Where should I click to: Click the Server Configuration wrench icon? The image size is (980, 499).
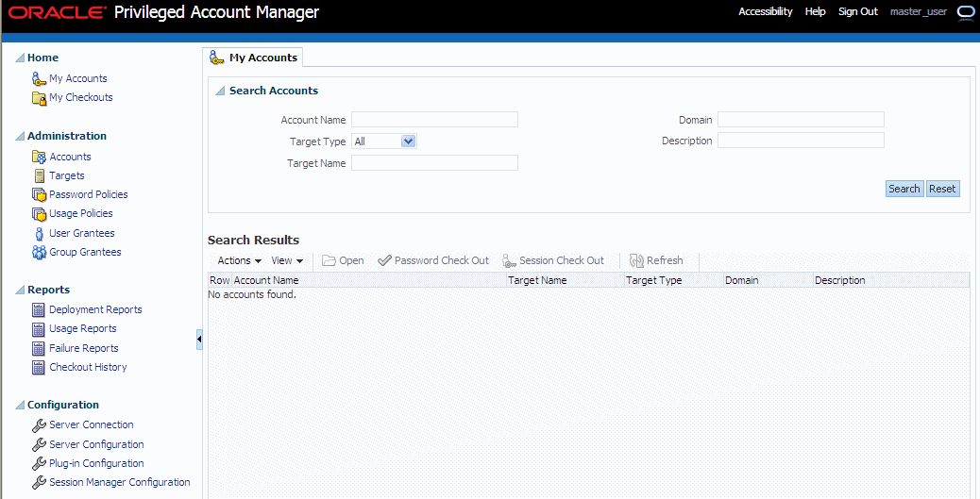click(39, 444)
